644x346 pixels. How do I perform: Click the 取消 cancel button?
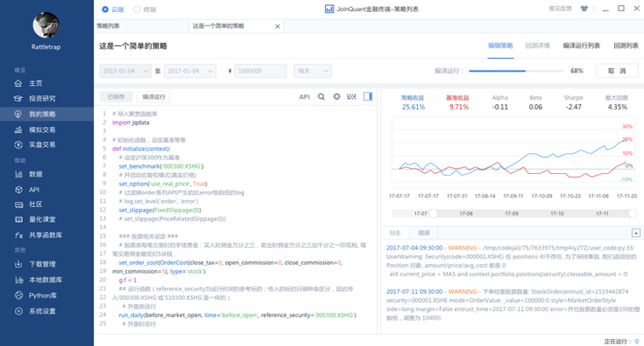point(617,71)
